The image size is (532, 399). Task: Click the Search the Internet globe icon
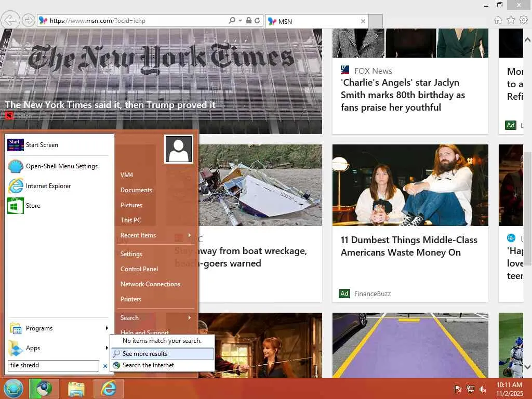click(116, 365)
